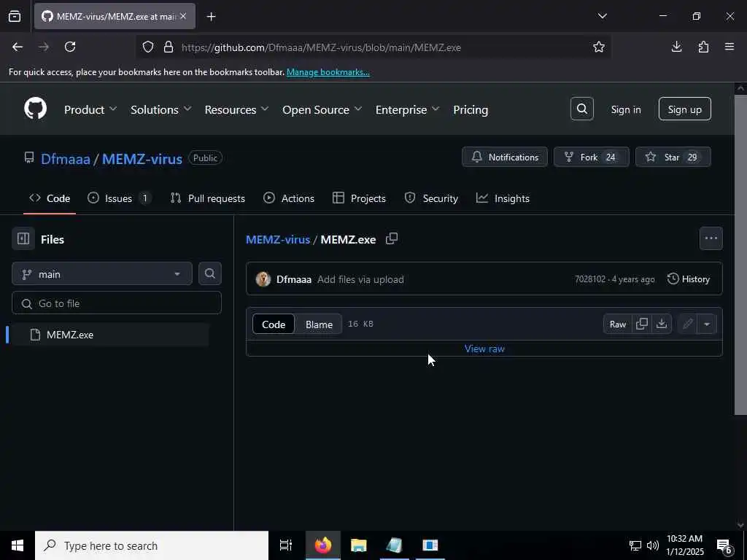Open the three-dots more file actions button
The height and width of the screenshot is (560, 747).
point(711,238)
